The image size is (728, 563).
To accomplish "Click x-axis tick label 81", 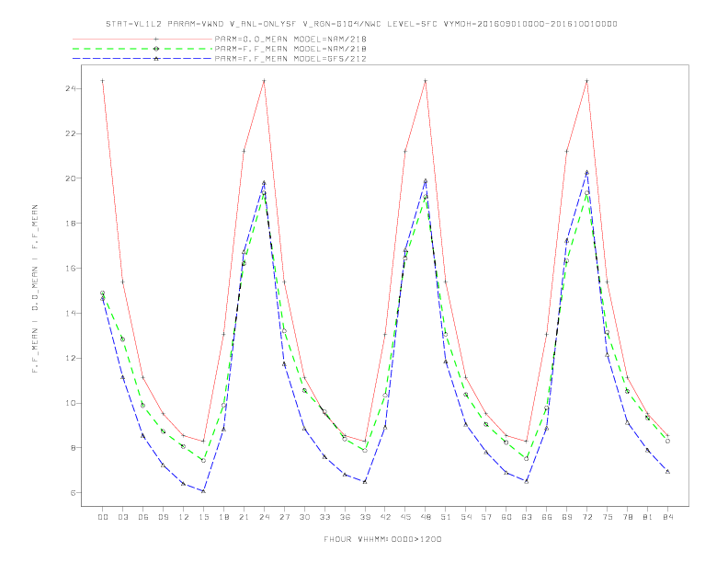I will click(648, 517).
